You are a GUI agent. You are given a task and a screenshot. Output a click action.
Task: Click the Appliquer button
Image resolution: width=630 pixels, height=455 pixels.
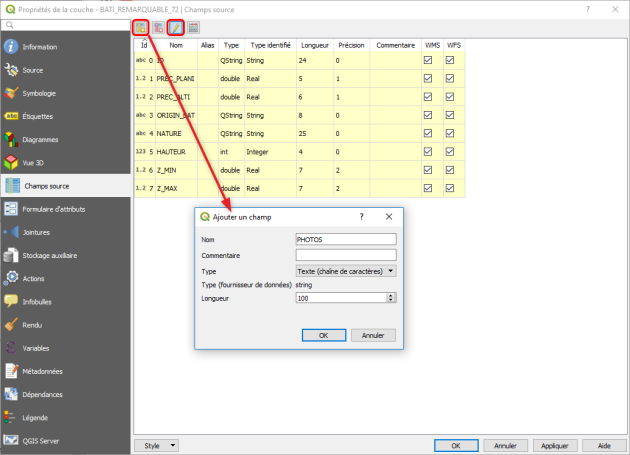pyautogui.click(x=555, y=446)
